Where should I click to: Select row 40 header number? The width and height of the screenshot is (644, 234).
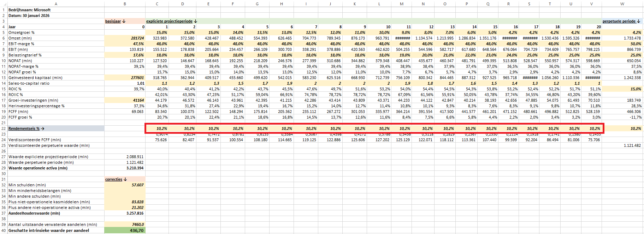tap(4, 230)
